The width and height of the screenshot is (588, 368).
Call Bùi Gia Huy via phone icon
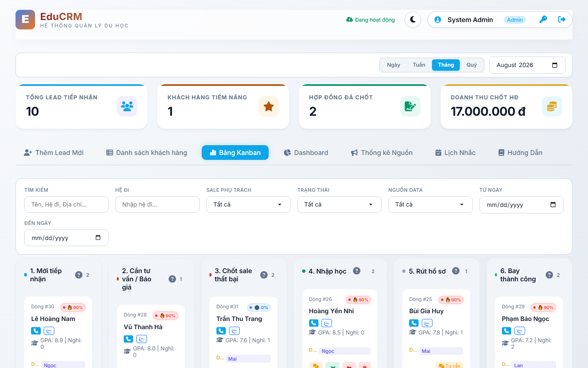coord(414,323)
